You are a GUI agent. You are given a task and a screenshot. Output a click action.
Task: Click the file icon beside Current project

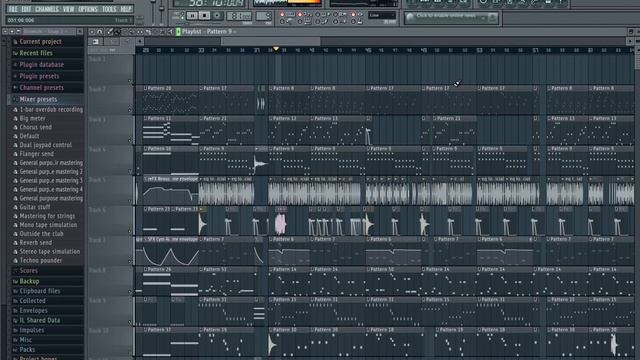pos(16,42)
